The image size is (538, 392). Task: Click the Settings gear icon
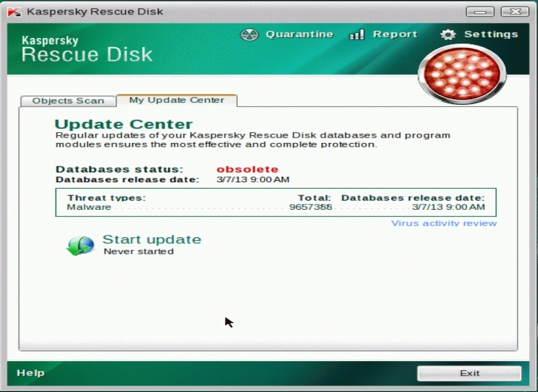448,34
